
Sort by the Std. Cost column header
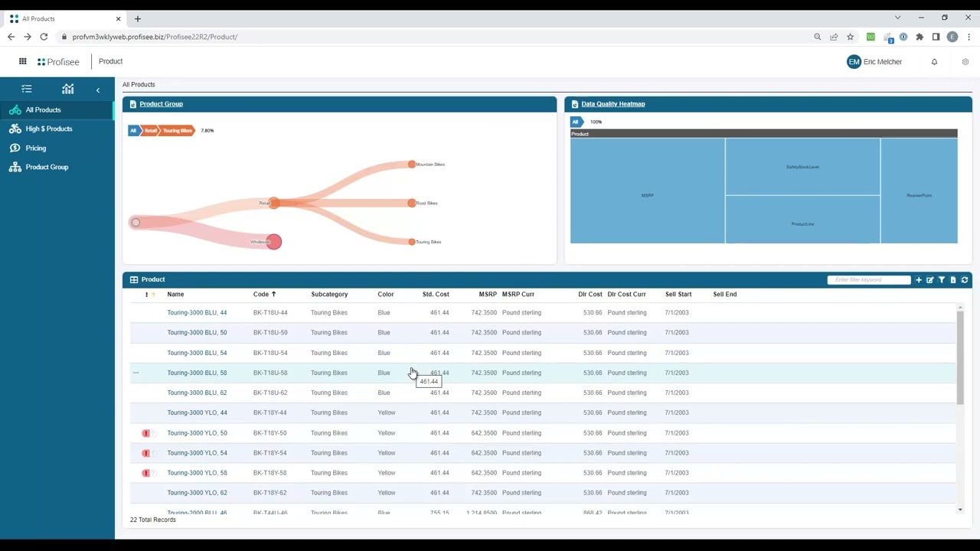436,295
